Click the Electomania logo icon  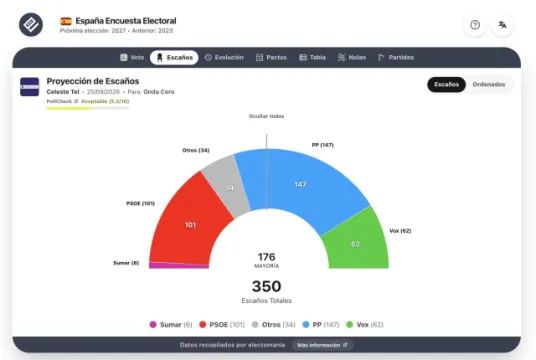(31, 25)
